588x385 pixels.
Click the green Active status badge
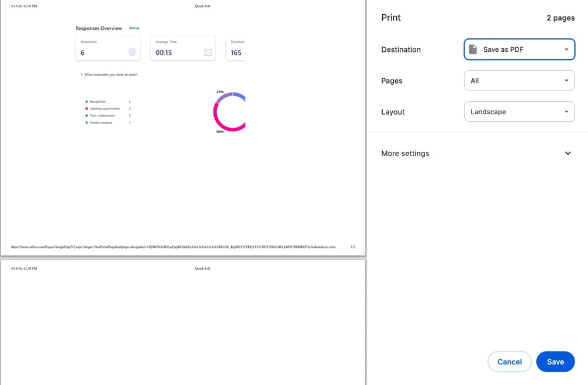134,28
